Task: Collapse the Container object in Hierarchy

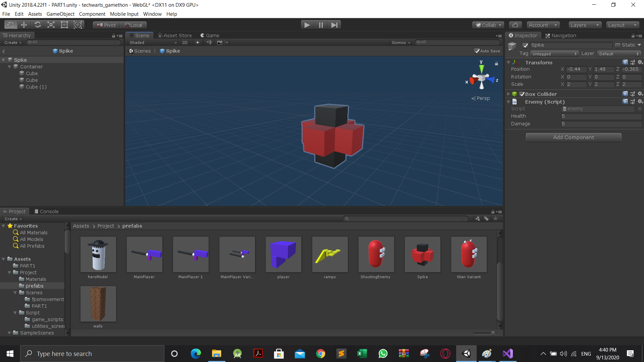Action: coord(9,67)
